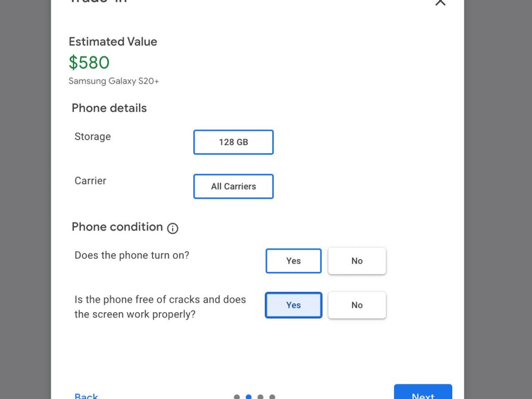This screenshot has width=532, height=399.
Task: Click the gray backdrop outside the dialog
Action: pyautogui.click(x=497, y=199)
